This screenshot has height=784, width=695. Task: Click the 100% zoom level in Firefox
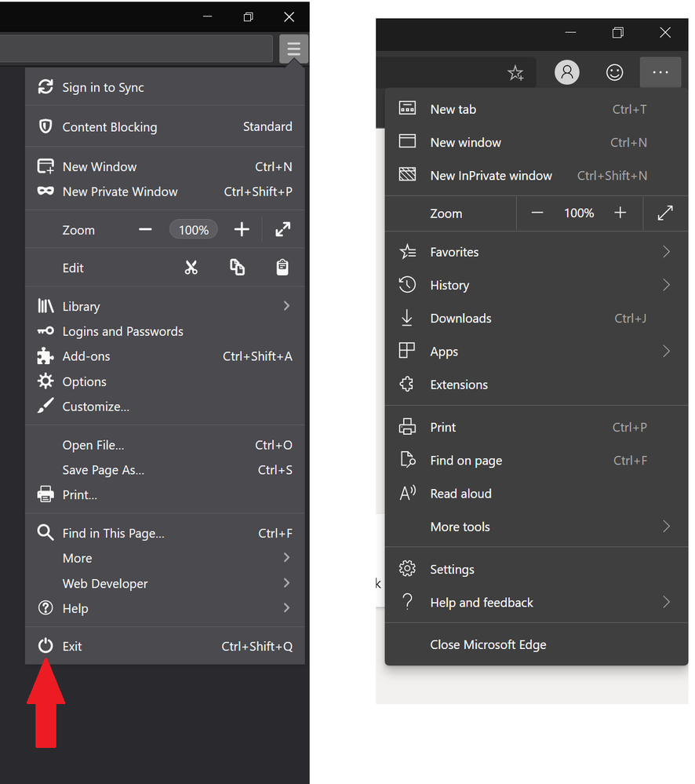pyautogui.click(x=193, y=229)
